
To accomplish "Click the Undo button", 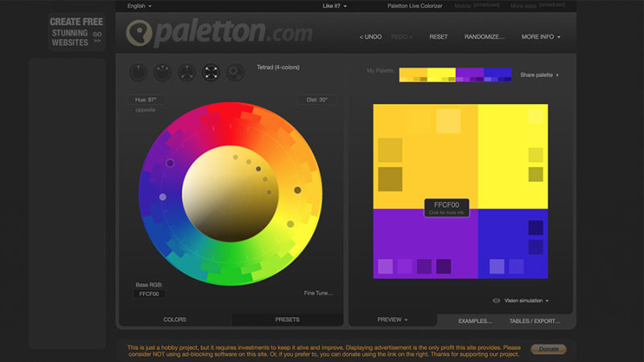I will click(370, 36).
